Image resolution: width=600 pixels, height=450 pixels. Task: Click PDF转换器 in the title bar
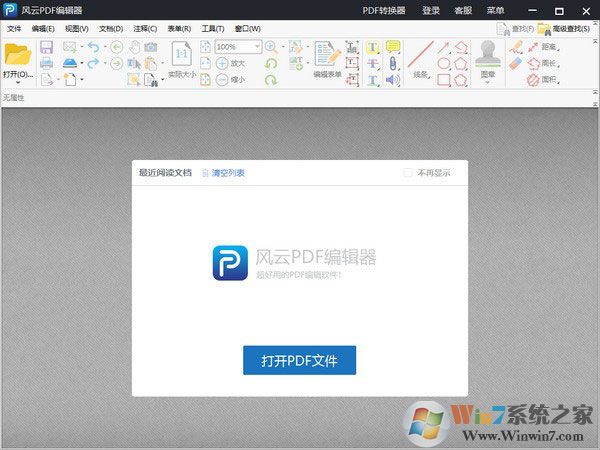[384, 10]
